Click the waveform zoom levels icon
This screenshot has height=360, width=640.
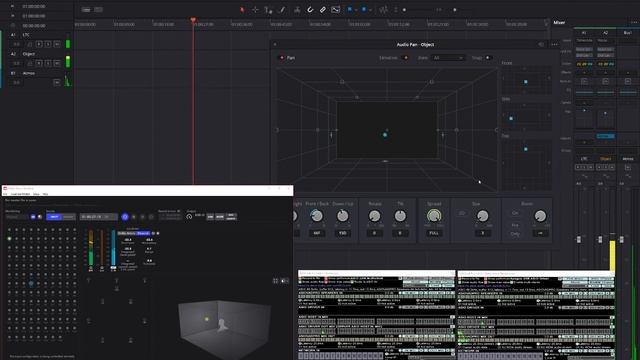coord(384,10)
